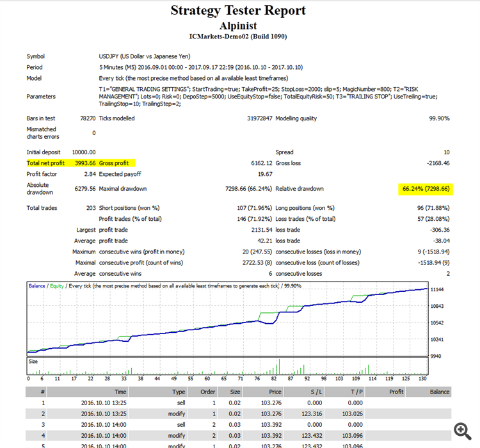Click row 3 price 103.392

pyautogui.click(x=271, y=425)
